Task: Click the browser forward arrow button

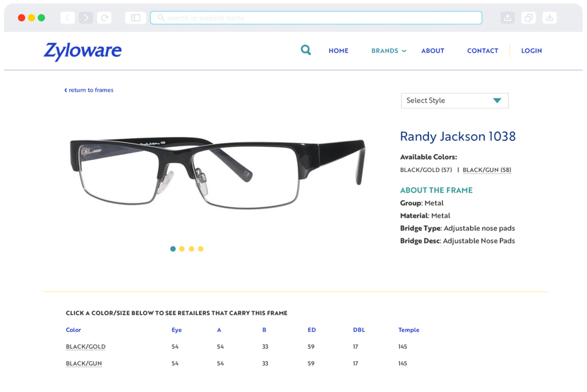Action: (86, 18)
